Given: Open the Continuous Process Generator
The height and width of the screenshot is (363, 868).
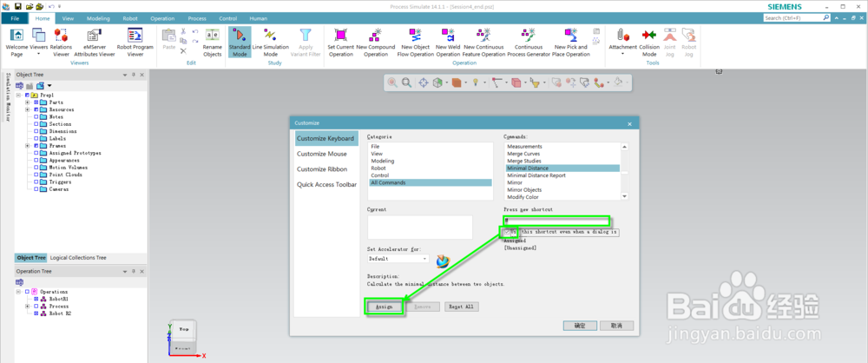Looking at the screenshot, I should [529, 43].
